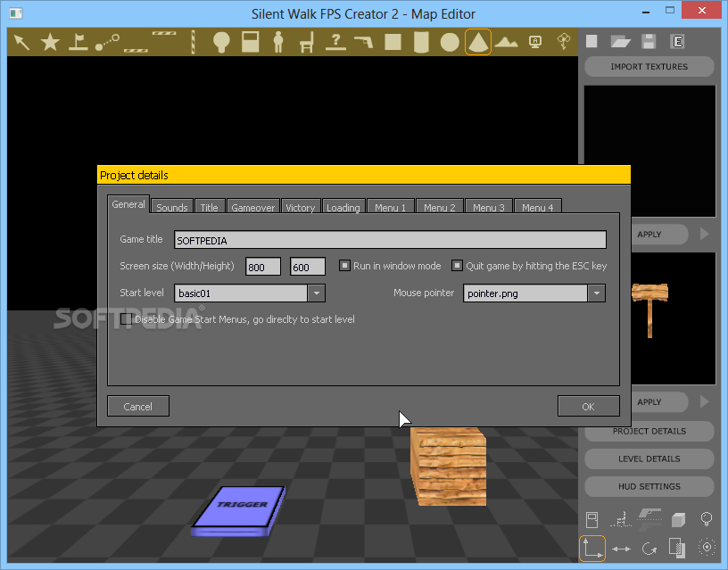
Task: Open the Title tab
Action: click(x=209, y=207)
